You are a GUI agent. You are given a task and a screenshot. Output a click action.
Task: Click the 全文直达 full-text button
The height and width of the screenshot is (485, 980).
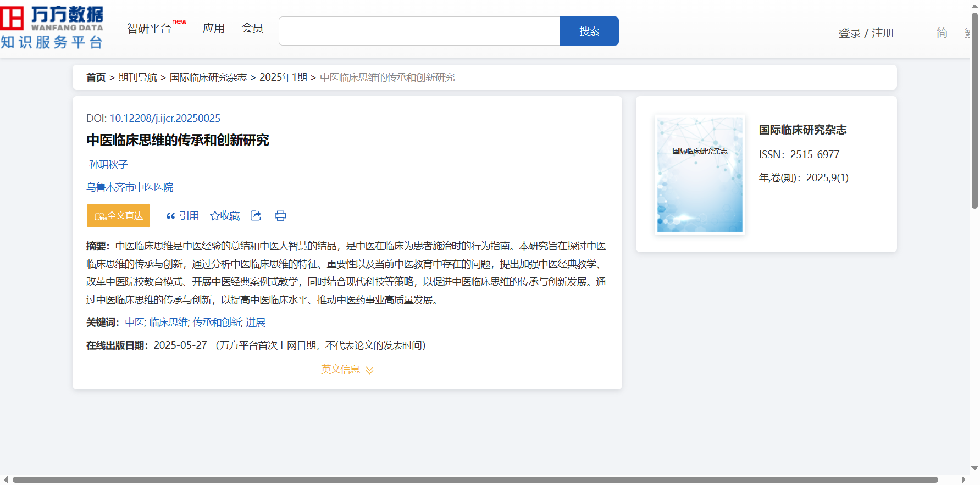(118, 216)
